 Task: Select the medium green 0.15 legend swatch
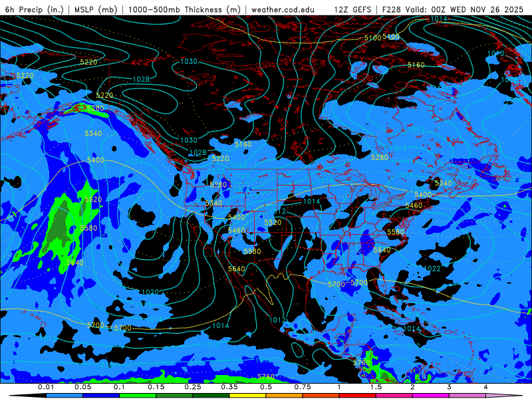[x=174, y=396]
